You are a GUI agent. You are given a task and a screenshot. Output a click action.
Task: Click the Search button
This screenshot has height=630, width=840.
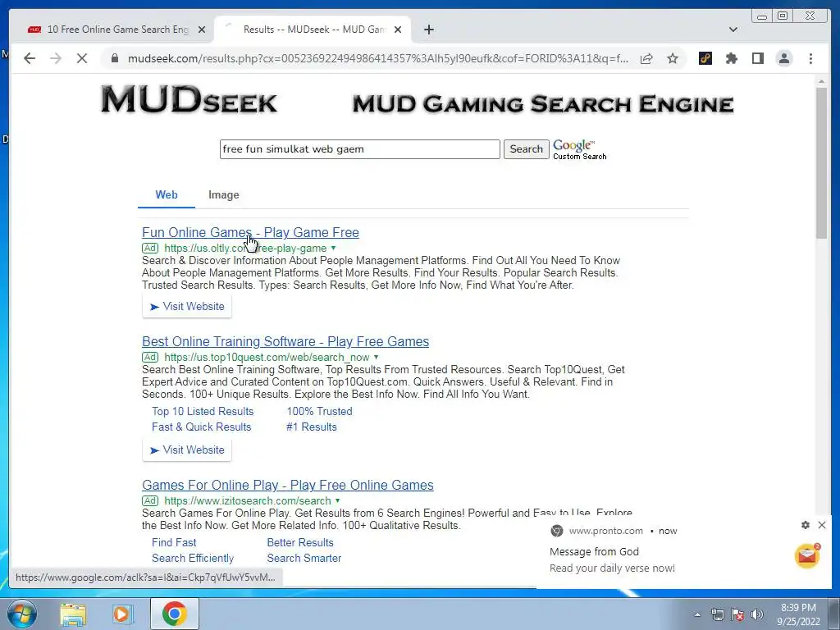[526, 149]
